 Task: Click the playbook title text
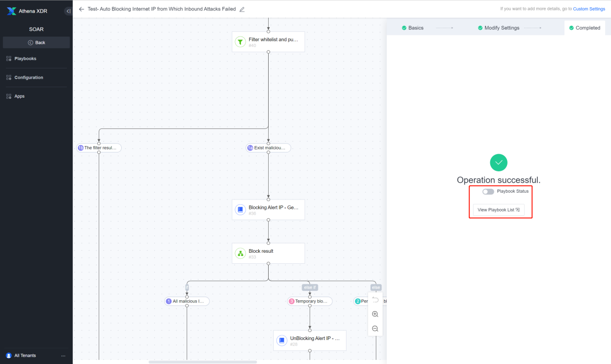[162, 9]
